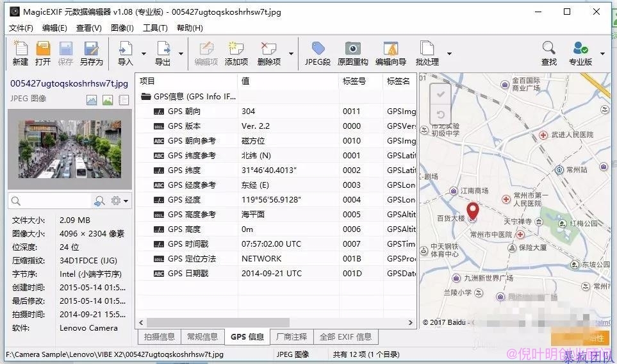Click the gear settings icon beside search box
This screenshot has width=617, height=364.
[116, 201]
